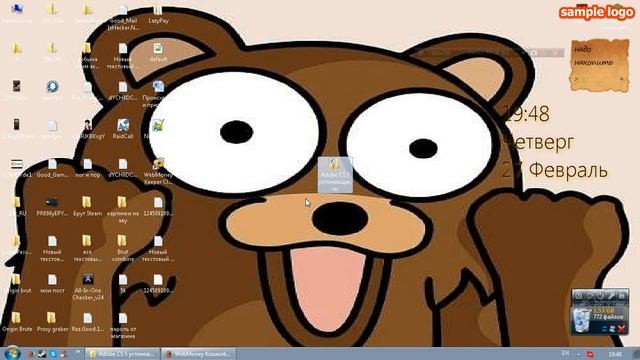Image resolution: width=640 pixels, height=360 pixels.
Task: Open the Recycle Bin gadget icon
Action: click(581, 319)
